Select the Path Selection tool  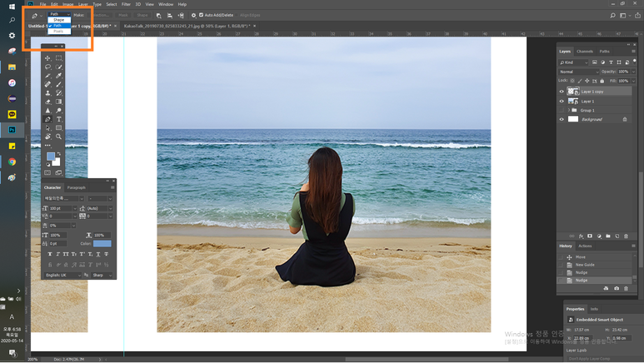pos(47,127)
